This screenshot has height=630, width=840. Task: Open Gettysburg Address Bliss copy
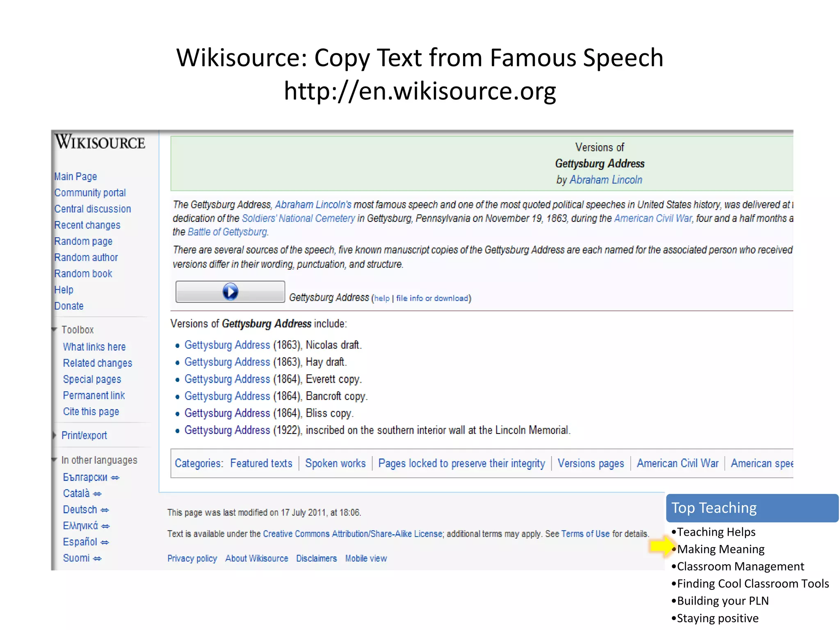tap(227, 413)
